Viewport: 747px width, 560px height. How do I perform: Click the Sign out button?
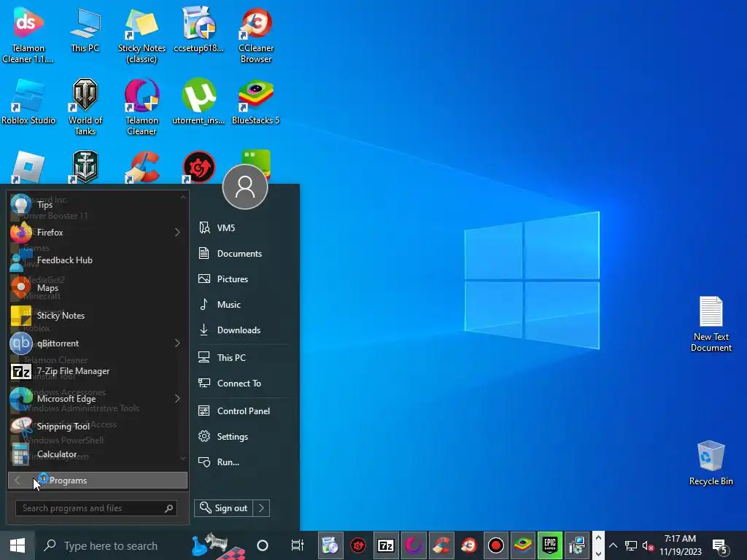(x=223, y=508)
